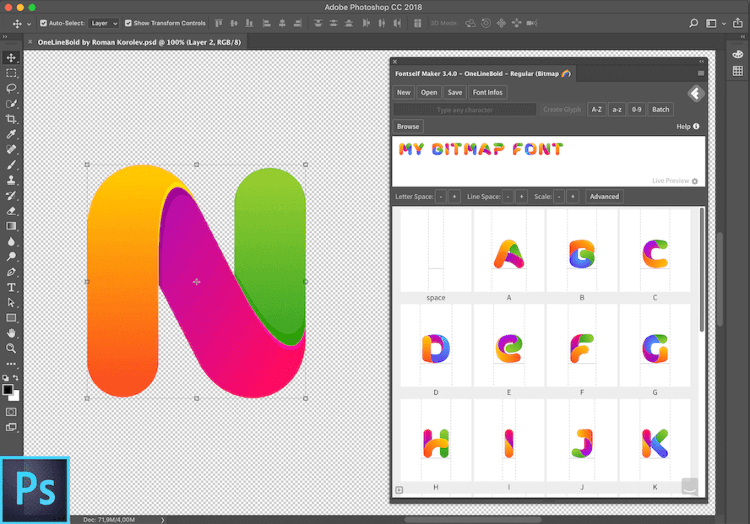Pick the Eyedropper tool
750x524 pixels.
pyautogui.click(x=11, y=134)
